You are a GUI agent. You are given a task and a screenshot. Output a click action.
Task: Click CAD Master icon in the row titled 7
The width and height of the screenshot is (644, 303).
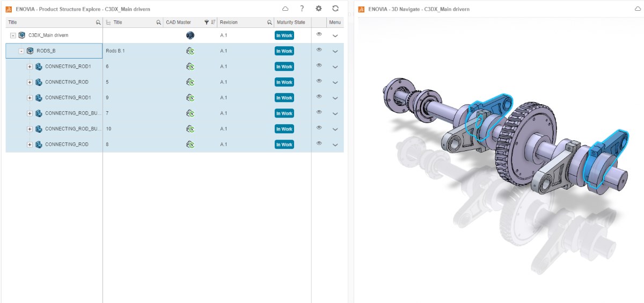coord(190,113)
